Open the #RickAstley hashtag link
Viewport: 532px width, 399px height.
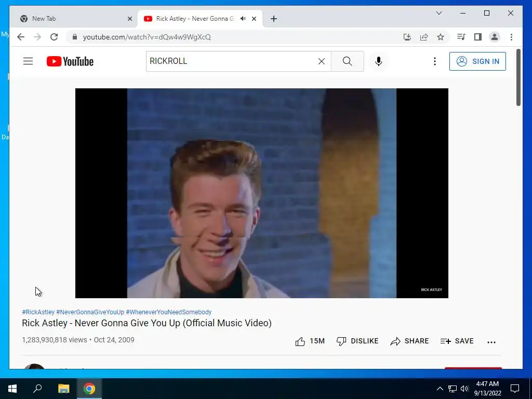point(38,312)
